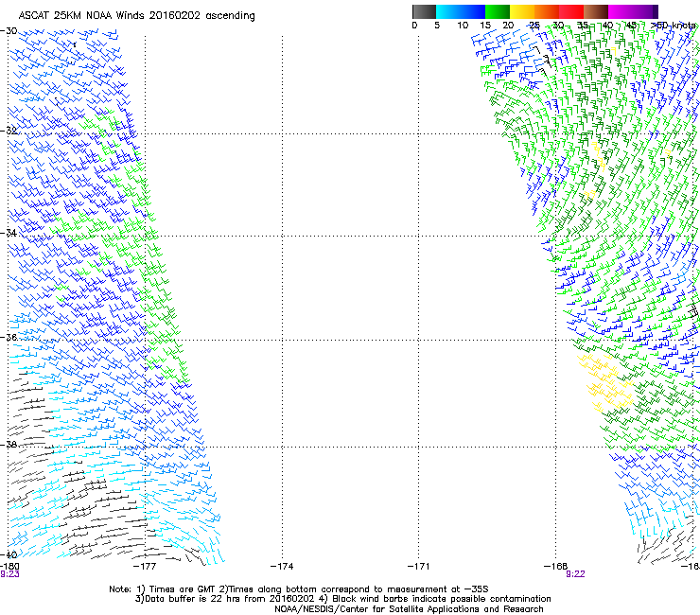Click the '-36' latitude axis label
Image resolution: width=700 pixels, height=615 pixels.
[x=9, y=337]
